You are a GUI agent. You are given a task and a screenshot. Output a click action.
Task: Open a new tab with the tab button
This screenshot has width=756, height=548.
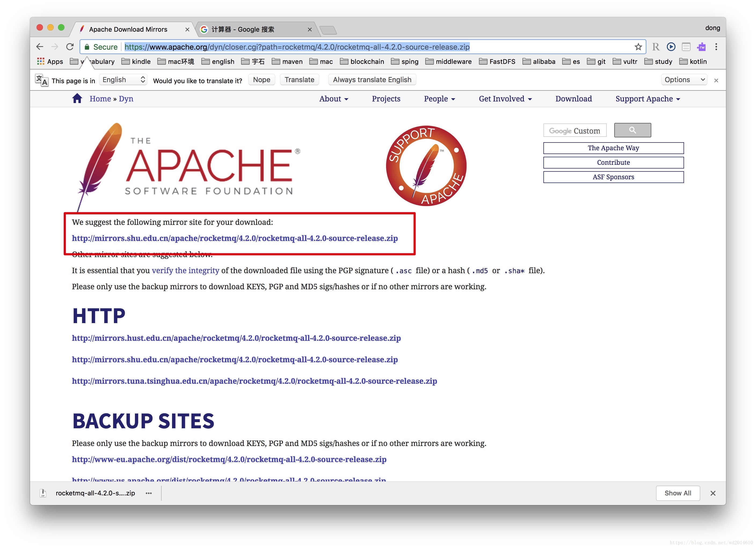click(x=328, y=30)
